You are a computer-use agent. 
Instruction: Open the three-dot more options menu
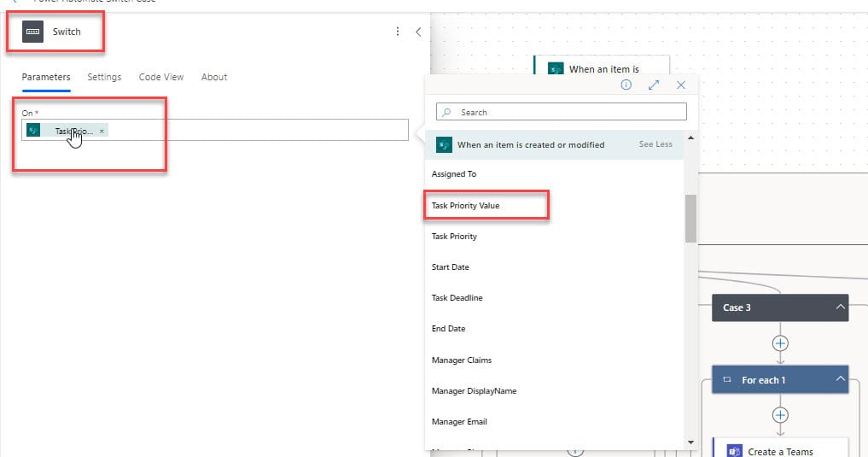(398, 32)
